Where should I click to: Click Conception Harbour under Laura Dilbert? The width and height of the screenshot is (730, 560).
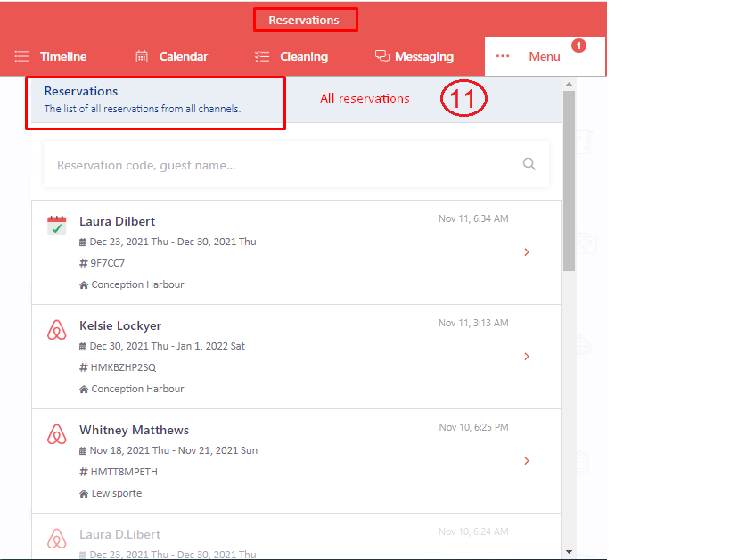[137, 284]
